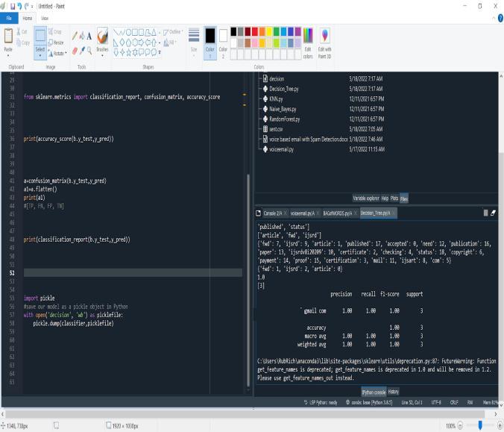Image resolution: width=504 pixels, height=432 pixels.
Task: Open the Brushes dropdown arrow
Action: tap(103, 56)
